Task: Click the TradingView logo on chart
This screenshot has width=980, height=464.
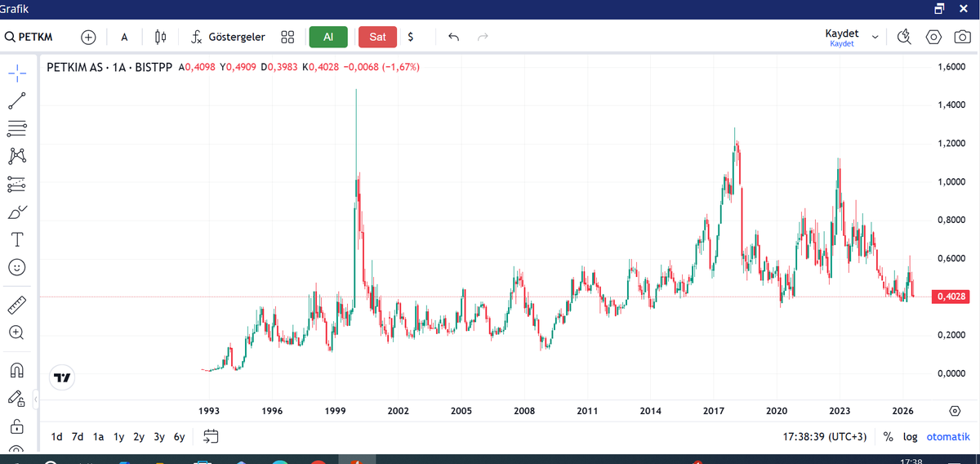Action: 62,377
